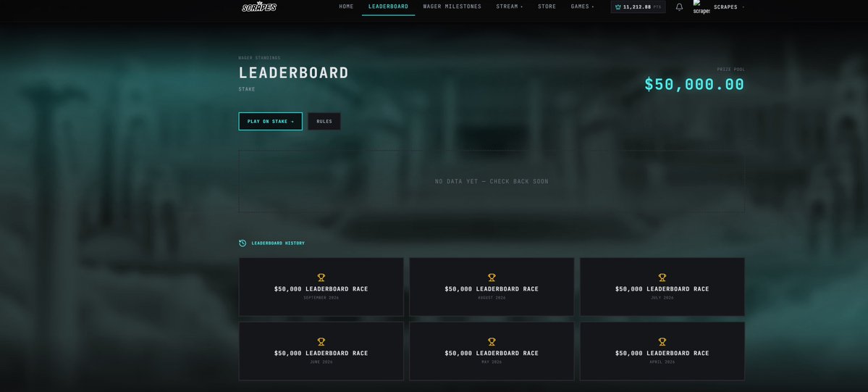Viewport: 868px width, 392px height.
Task: Click the trophy icon for September 2026
Action: 321,278
